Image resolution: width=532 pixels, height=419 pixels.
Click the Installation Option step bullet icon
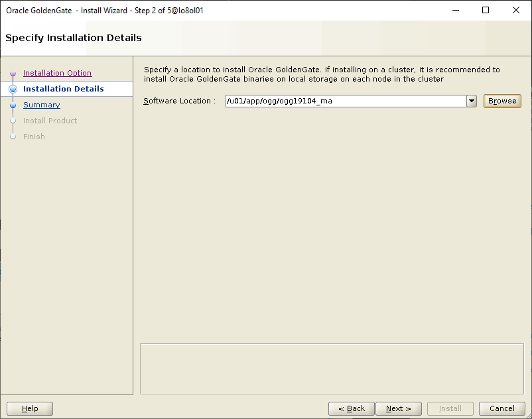coord(13,74)
